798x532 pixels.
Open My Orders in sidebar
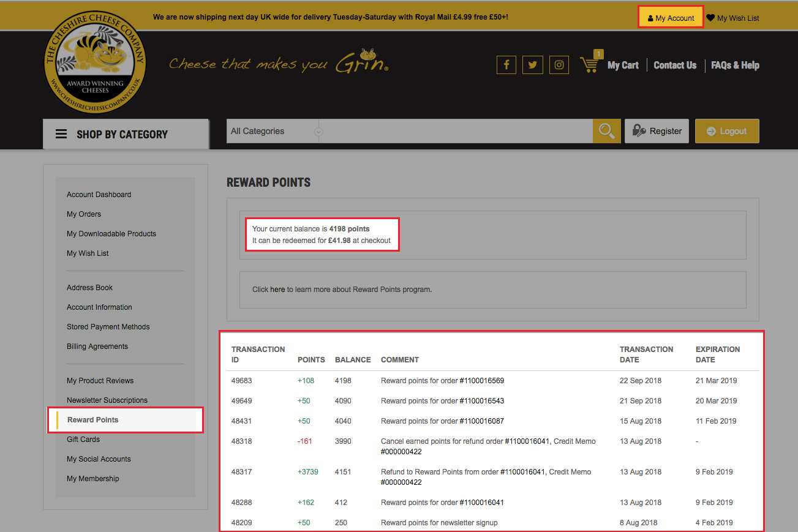tap(84, 214)
